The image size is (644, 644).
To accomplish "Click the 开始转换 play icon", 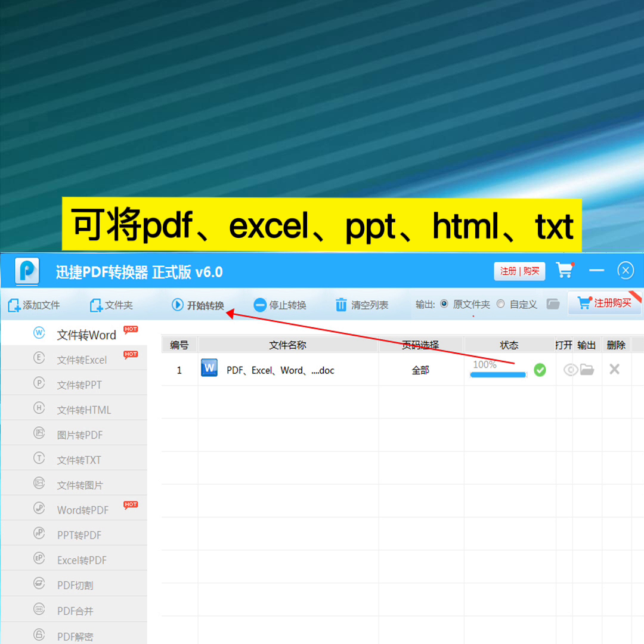I will pyautogui.click(x=178, y=305).
